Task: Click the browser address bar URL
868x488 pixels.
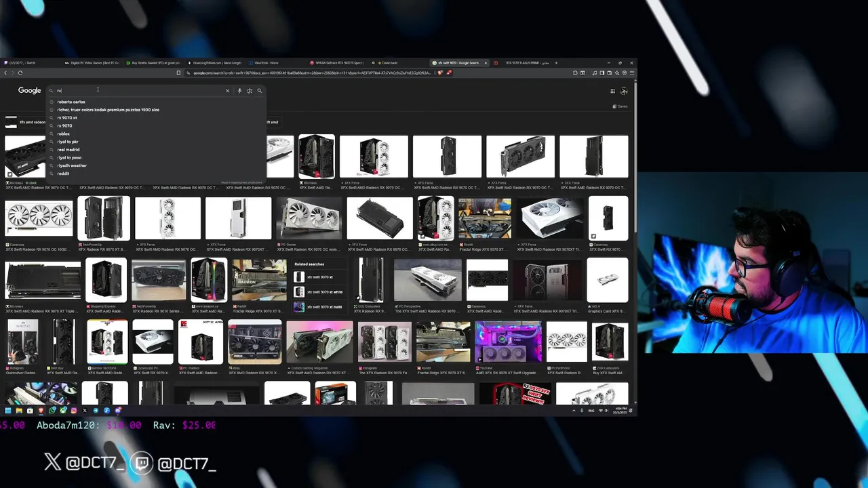Action: (312, 73)
